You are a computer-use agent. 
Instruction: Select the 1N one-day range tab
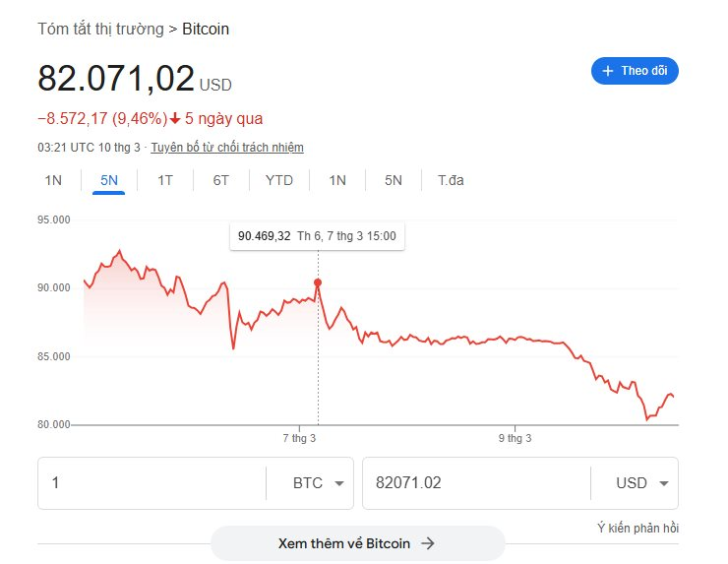point(53,180)
